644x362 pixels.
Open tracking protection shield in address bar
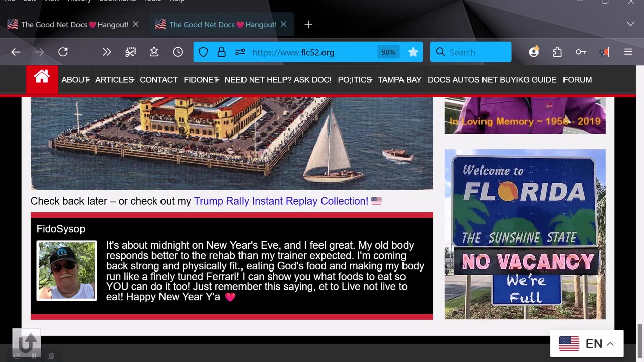coord(203,52)
